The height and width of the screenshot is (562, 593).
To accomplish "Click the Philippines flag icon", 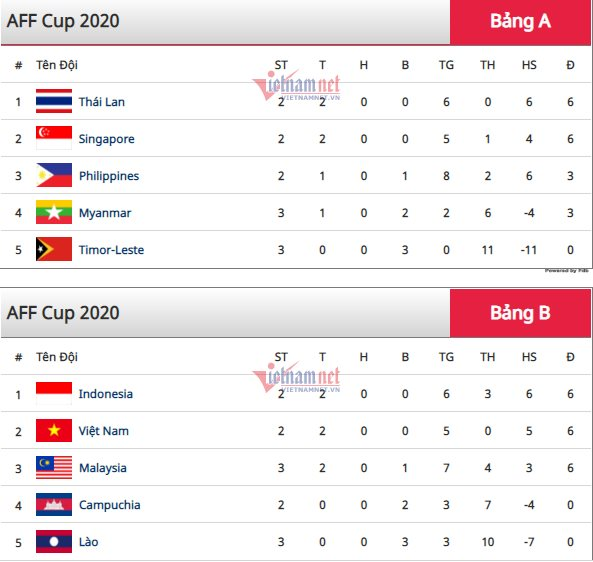I will click(x=54, y=175).
